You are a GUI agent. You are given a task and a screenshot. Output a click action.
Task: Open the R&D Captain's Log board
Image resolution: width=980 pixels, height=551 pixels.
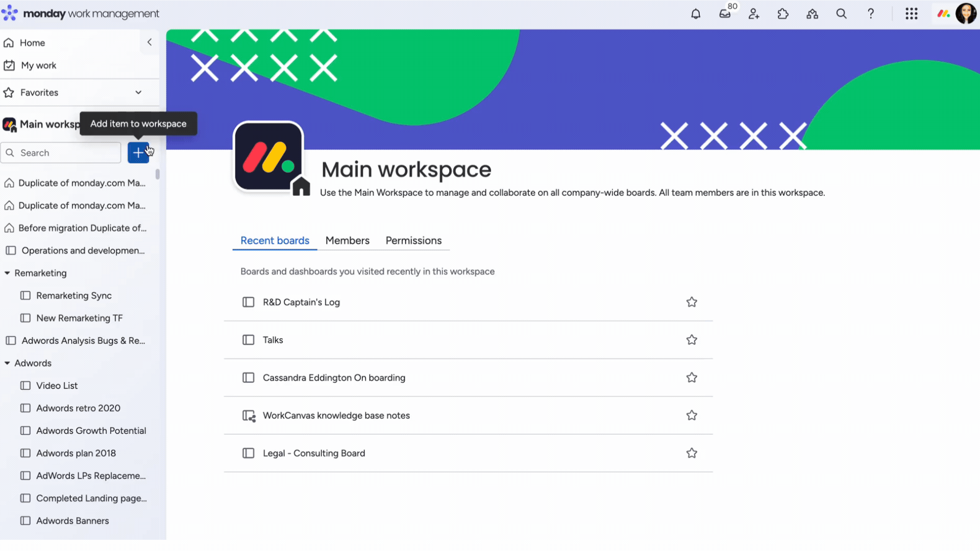coord(301,302)
